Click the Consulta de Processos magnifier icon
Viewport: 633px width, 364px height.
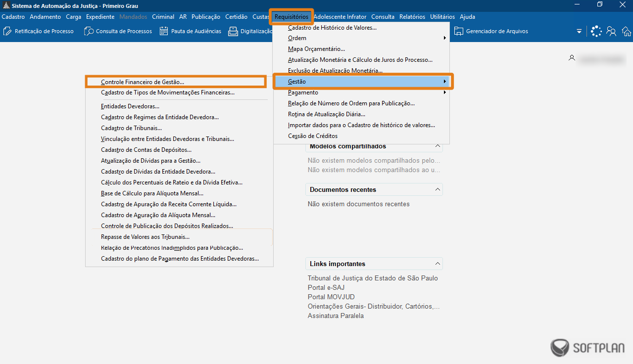[x=89, y=31]
